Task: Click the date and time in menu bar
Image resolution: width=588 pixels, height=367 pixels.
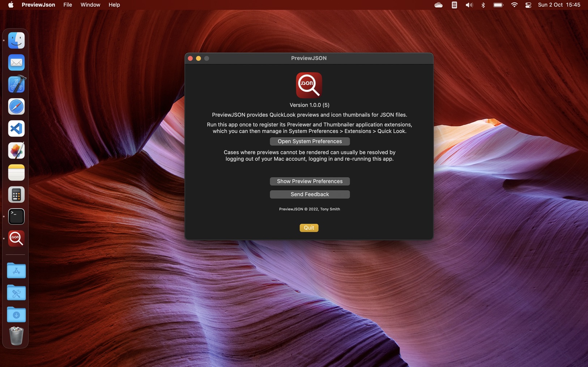Action: point(559,5)
